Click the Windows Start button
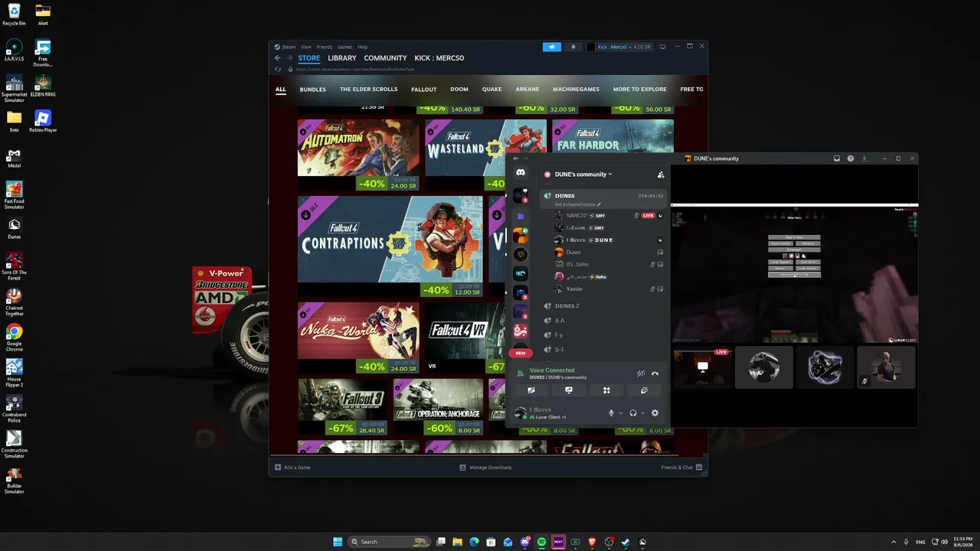Screen dimensions: 980x551 (338, 542)
